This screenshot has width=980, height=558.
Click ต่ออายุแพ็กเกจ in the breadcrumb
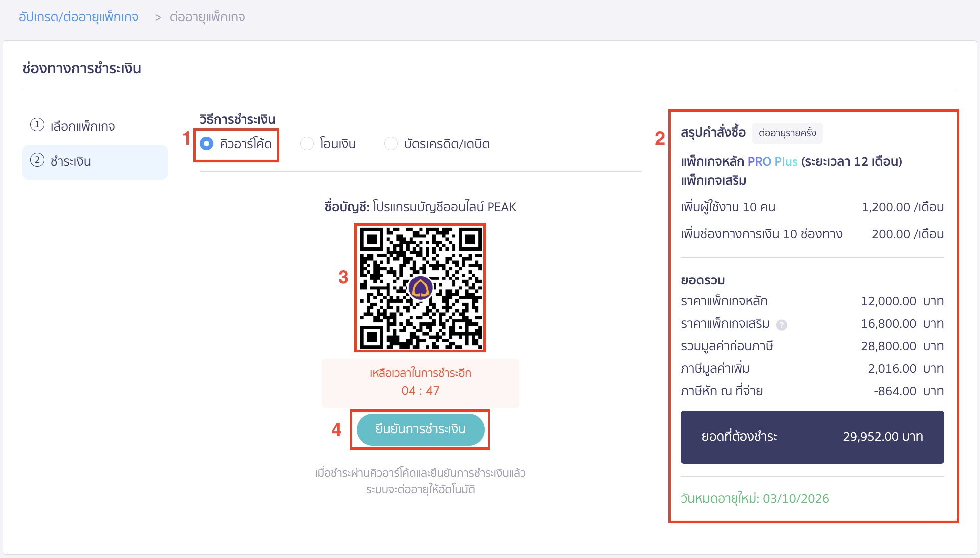click(207, 16)
